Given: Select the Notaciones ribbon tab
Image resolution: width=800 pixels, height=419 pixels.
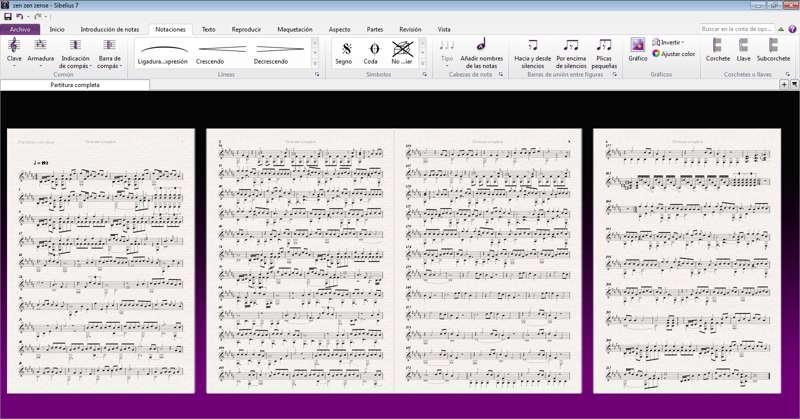Looking at the screenshot, I should (170, 30).
